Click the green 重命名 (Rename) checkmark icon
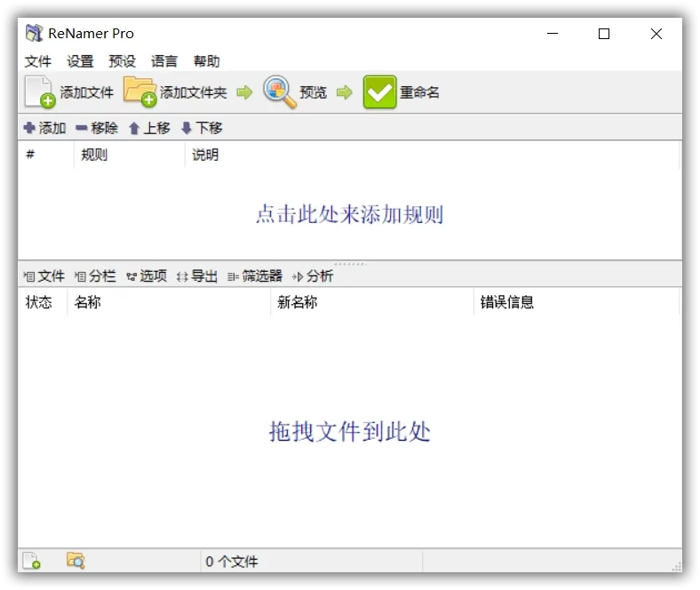This screenshot has height=590, width=700. [x=379, y=92]
